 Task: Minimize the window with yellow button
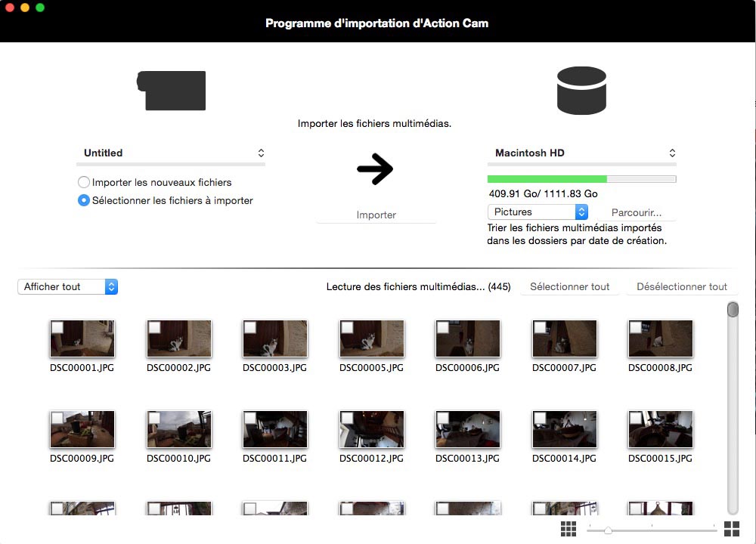(x=25, y=8)
